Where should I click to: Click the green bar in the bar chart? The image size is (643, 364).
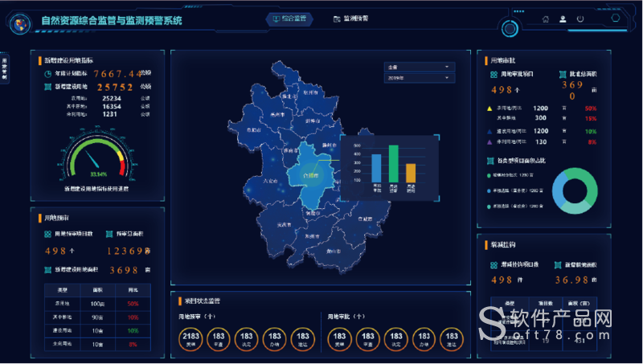tap(394, 164)
